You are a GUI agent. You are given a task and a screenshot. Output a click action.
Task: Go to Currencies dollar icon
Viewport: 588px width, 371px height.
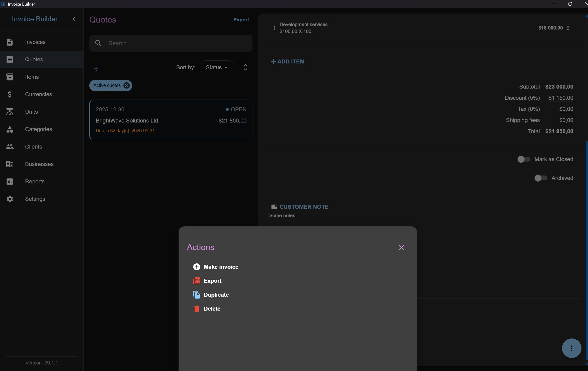[x=10, y=94]
